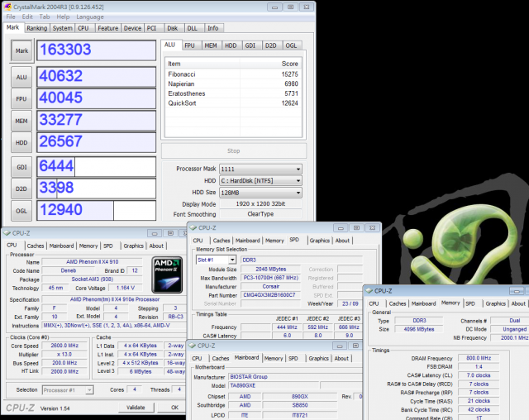Image resolution: width=529 pixels, height=420 pixels.
Task: Click the motherboard Model field TA890GXE
Action: [x=274, y=385]
